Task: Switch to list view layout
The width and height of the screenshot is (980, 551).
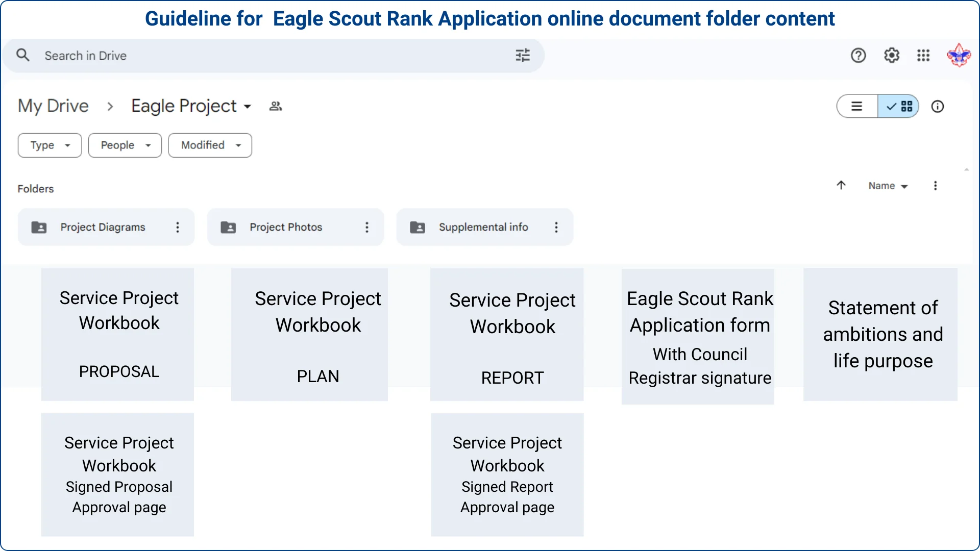Action: click(x=856, y=106)
